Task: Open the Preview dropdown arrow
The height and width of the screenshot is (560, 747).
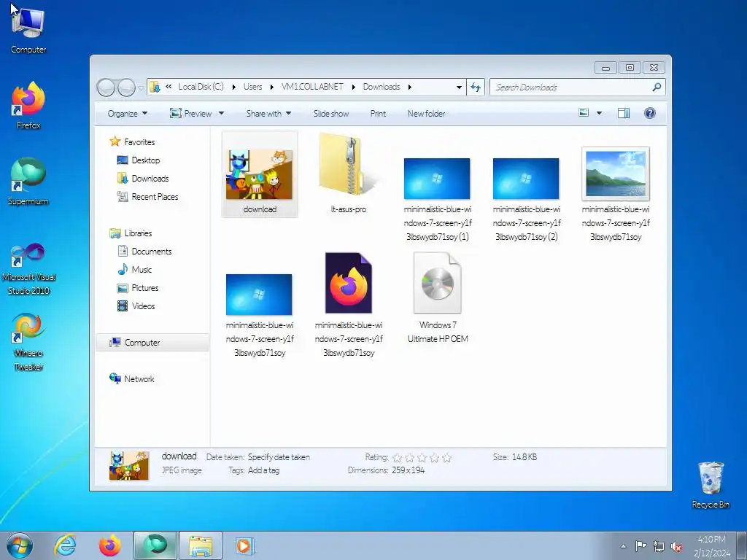Action: [222, 113]
